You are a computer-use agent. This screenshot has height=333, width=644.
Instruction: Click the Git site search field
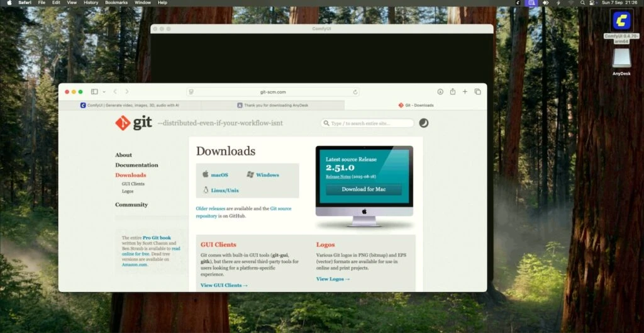(x=367, y=123)
